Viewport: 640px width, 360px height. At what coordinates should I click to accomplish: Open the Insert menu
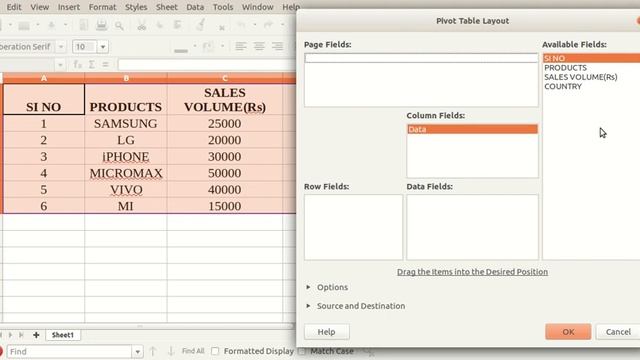point(69,7)
